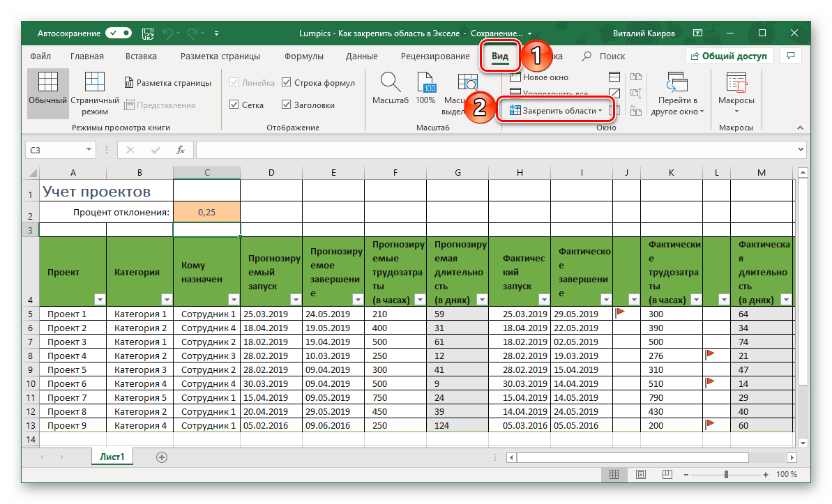The height and width of the screenshot is (504, 832).
Task: Add new sheet with plus icon
Action: click(x=162, y=457)
